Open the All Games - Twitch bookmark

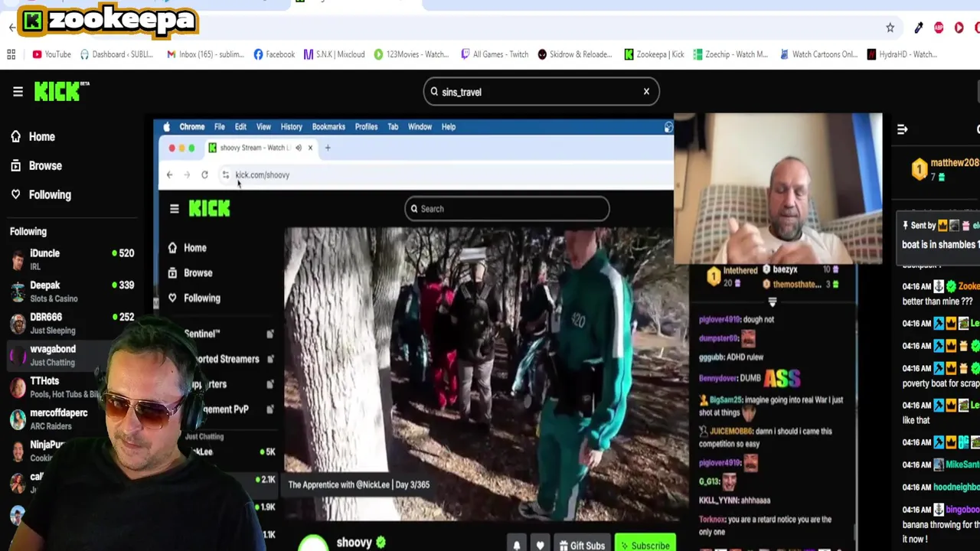click(494, 54)
